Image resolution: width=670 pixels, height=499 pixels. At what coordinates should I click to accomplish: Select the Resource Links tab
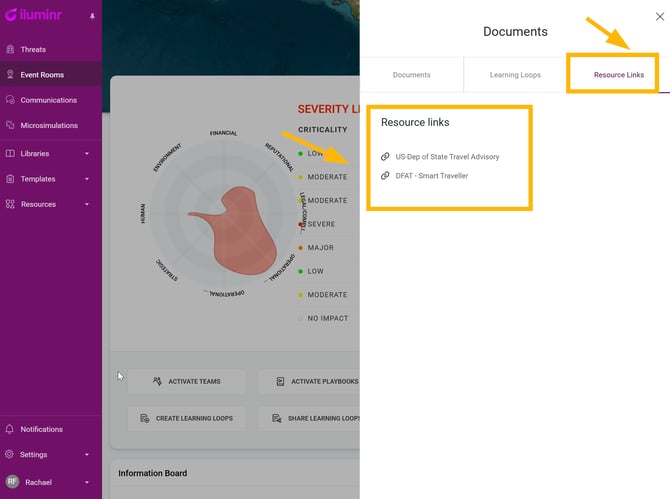pyautogui.click(x=619, y=75)
